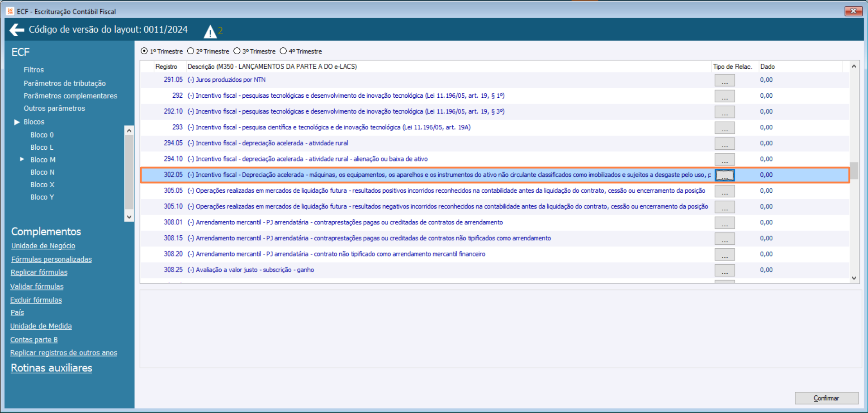Image resolution: width=868 pixels, height=413 pixels.
Task: Select the 2º Trimestre radio button
Action: [x=190, y=51]
